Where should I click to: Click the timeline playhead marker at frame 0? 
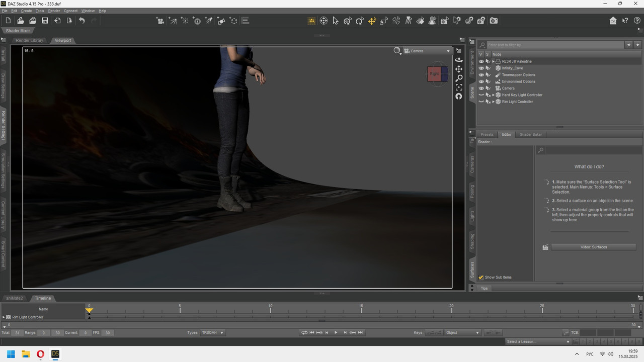[x=89, y=311]
